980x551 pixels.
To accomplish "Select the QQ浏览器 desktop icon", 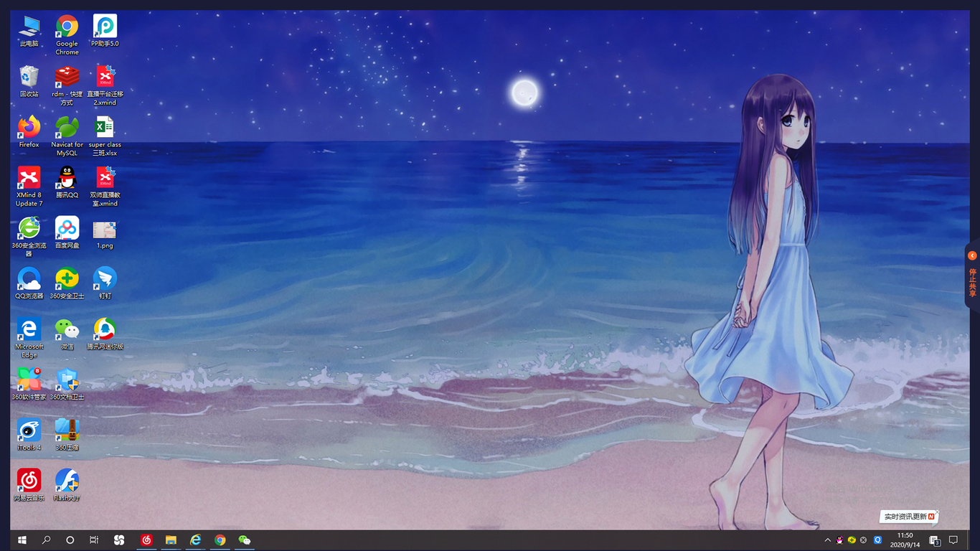I will click(x=29, y=283).
